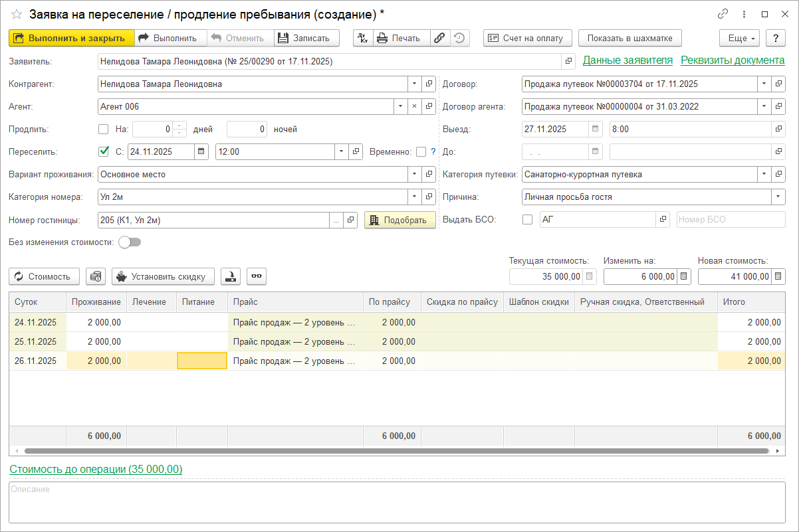Viewport: 799px width, 532px height.
Task: Click the favorite star next to the title
Action: [x=16, y=14]
